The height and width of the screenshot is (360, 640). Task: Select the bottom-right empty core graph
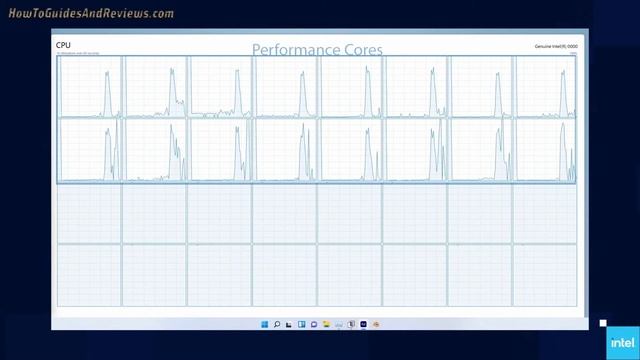tap(545, 276)
